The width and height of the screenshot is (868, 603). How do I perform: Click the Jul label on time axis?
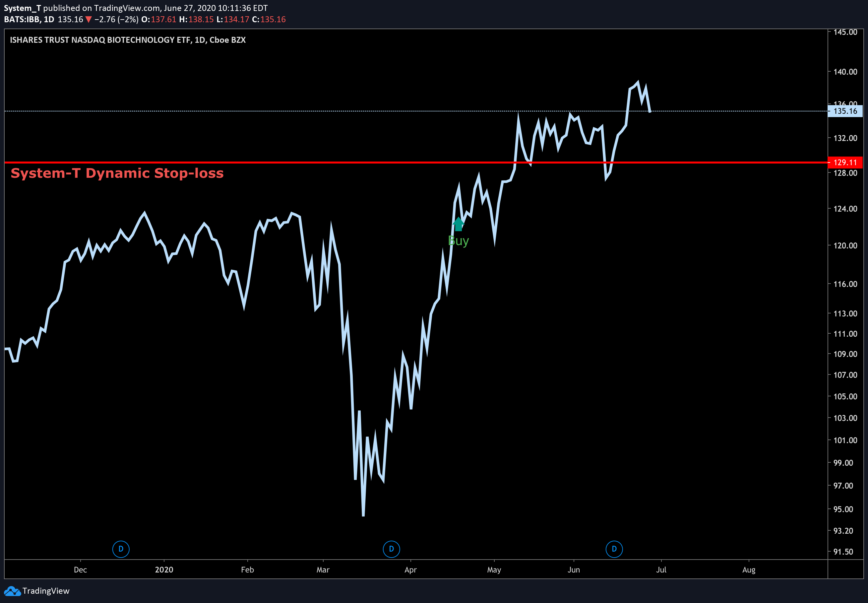click(661, 570)
